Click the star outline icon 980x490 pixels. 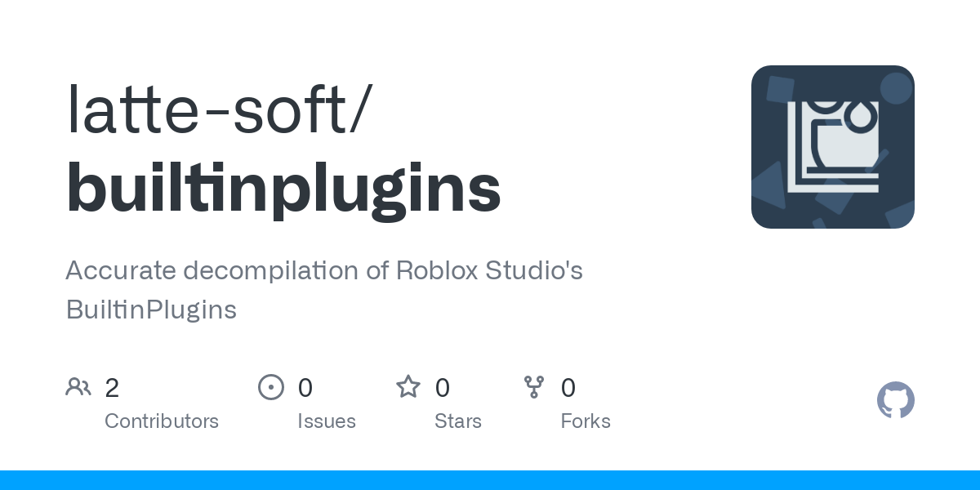[x=408, y=386]
